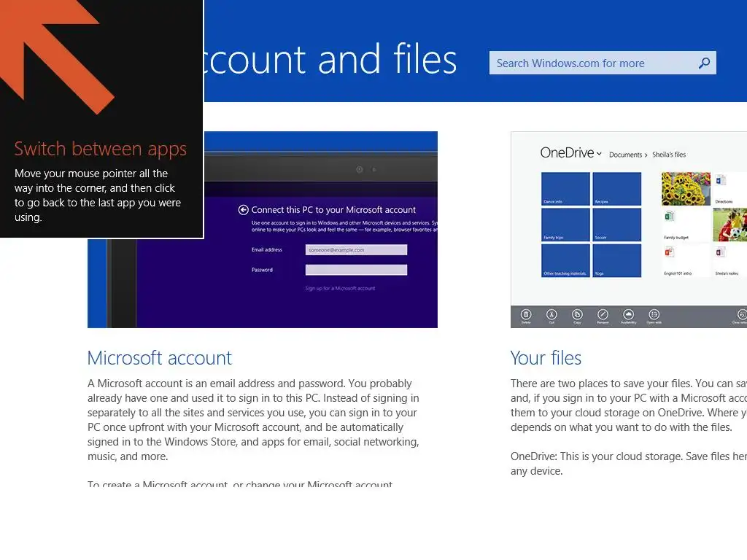Open the Other teaching materials folder tile
The image size is (747, 560).
(565, 261)
